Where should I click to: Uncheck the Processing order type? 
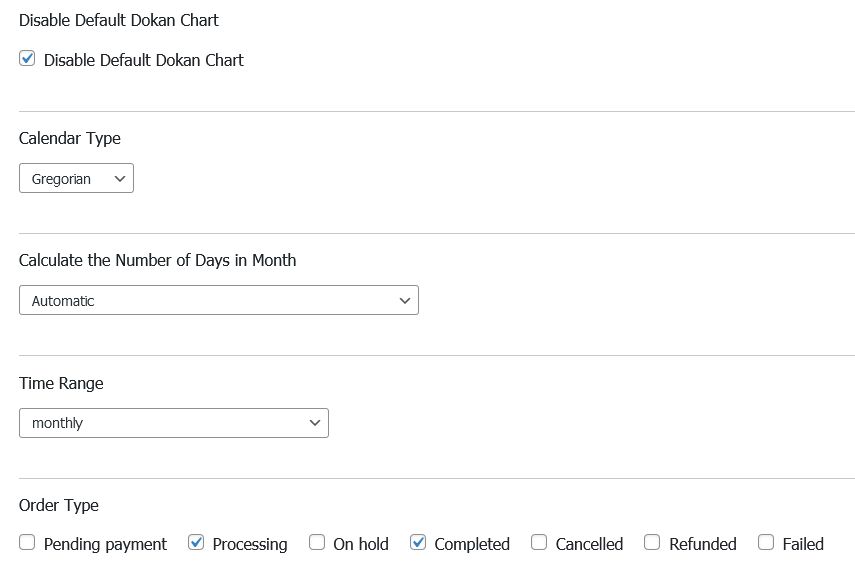pos(196,543)
